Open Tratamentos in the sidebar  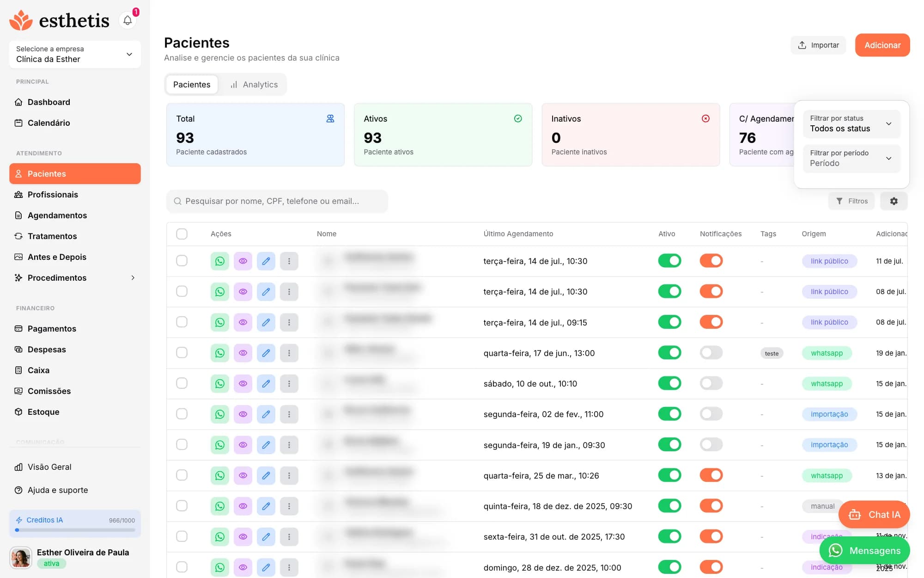[75, 236]
